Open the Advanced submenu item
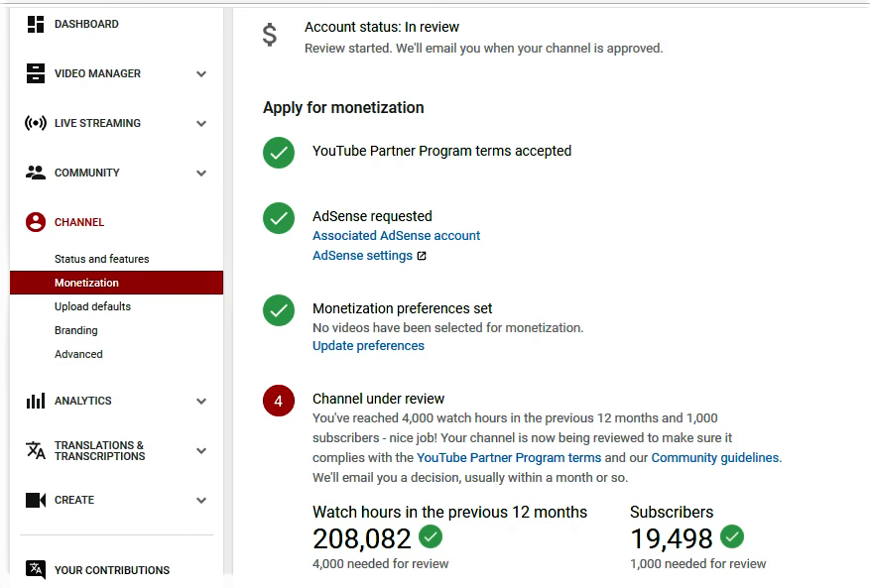 coord(78,354)
